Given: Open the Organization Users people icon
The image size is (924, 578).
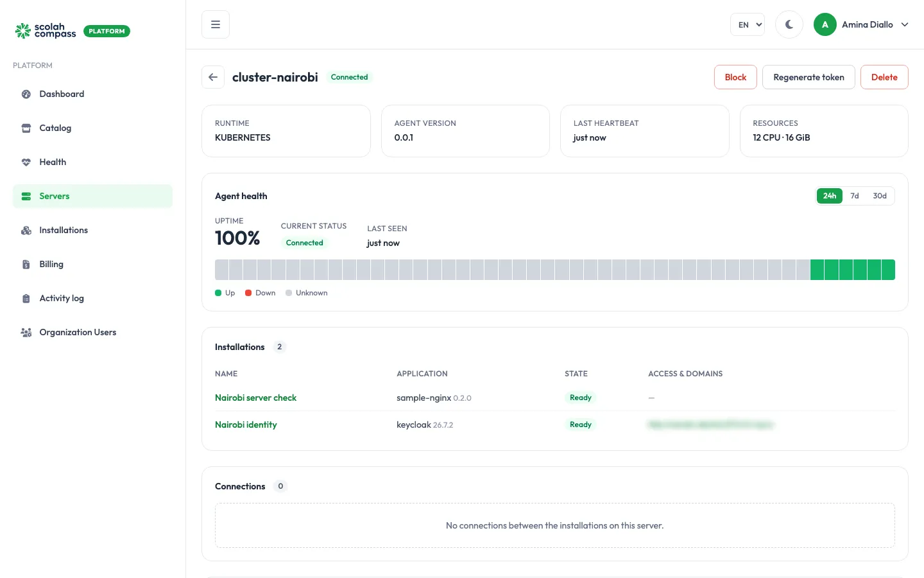Looking at the screenshot, I should tap(26, 333).
